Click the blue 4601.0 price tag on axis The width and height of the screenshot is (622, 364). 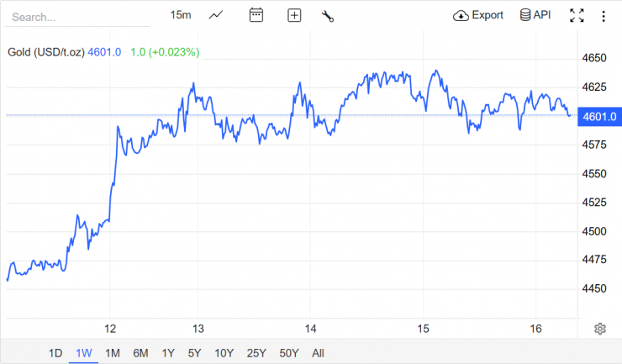point(599,117)
